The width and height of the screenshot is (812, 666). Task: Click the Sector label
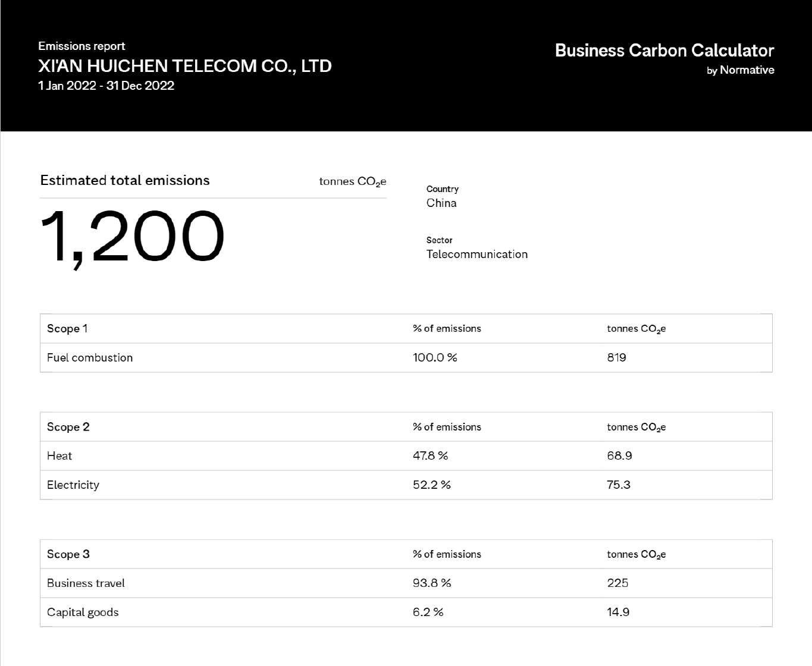[440, 240]
